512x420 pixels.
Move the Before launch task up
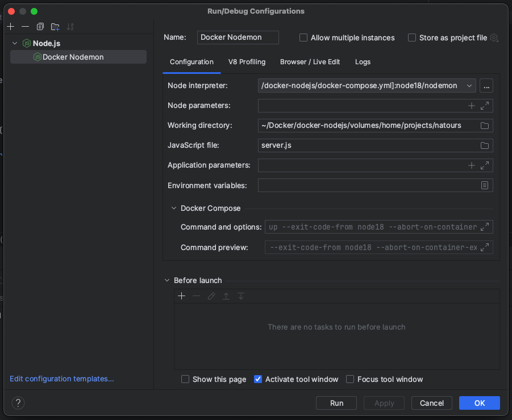[x=226, y=296]
